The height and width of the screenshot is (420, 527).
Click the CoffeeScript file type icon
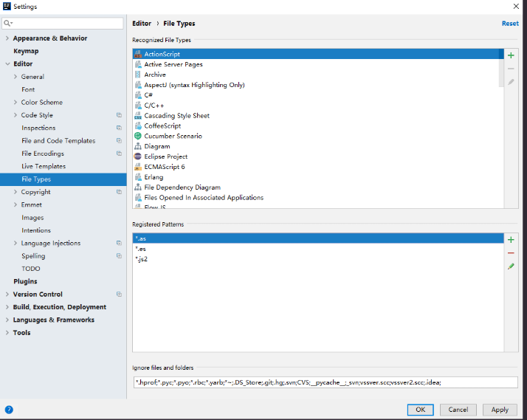[x=138, y=125]
